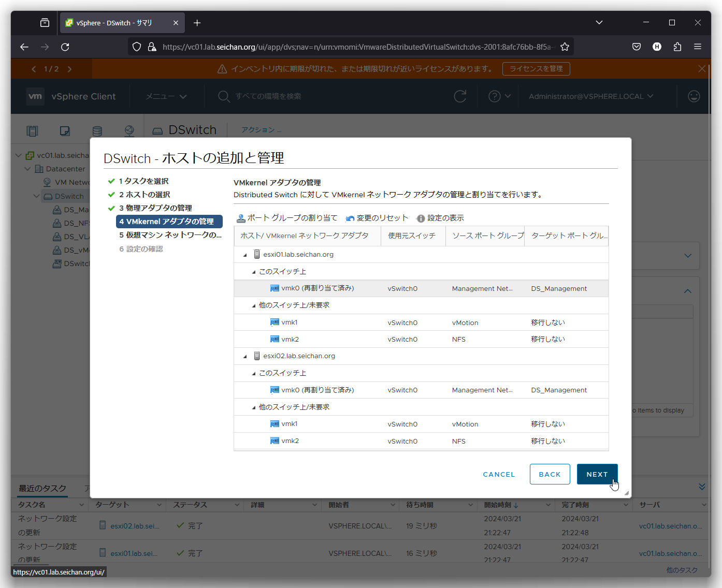The width and height of the screenshot is (722, 588).
Task: Close the license warning banner
Action: click(702, 68)
